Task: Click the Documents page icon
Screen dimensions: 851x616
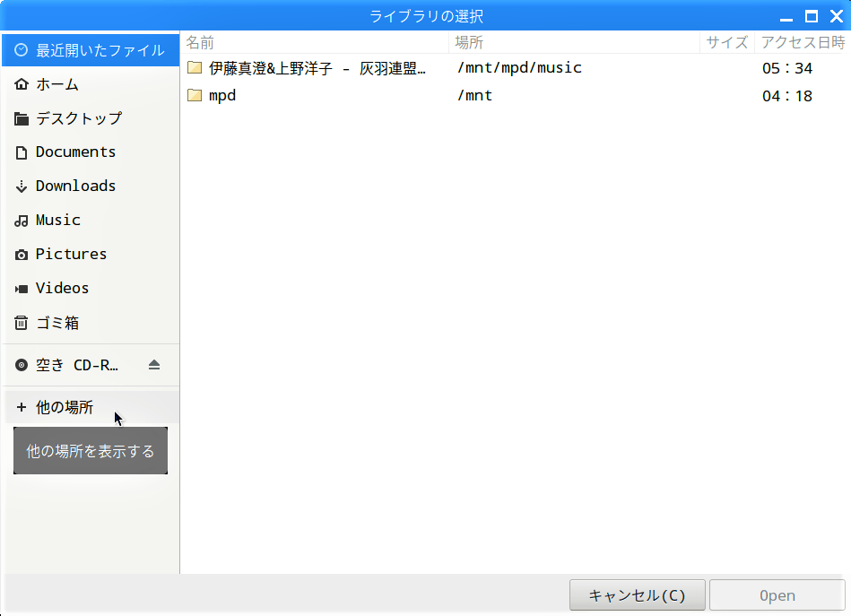Action: pos(22,152)
